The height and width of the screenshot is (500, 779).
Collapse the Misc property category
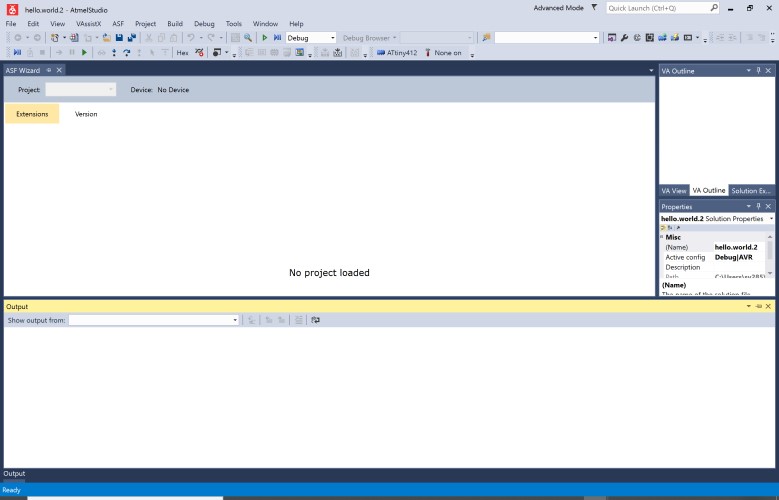(x=662, y=237)
